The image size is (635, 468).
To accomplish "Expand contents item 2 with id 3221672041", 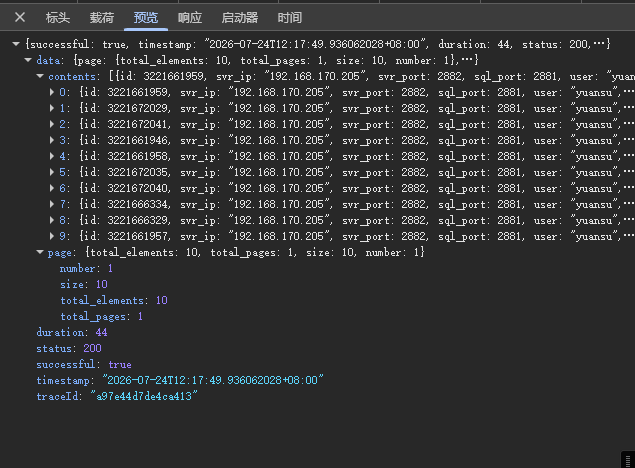I will [52, 124].
